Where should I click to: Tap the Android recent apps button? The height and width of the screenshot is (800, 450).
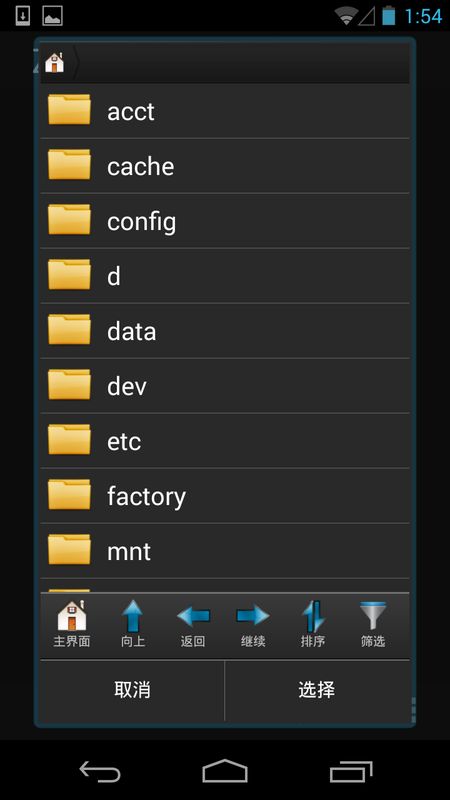[x=351, y=771]
